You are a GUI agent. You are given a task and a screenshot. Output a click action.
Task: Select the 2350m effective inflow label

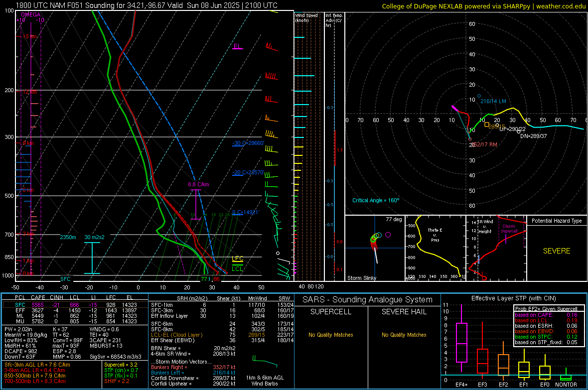[x=68, y=237]
